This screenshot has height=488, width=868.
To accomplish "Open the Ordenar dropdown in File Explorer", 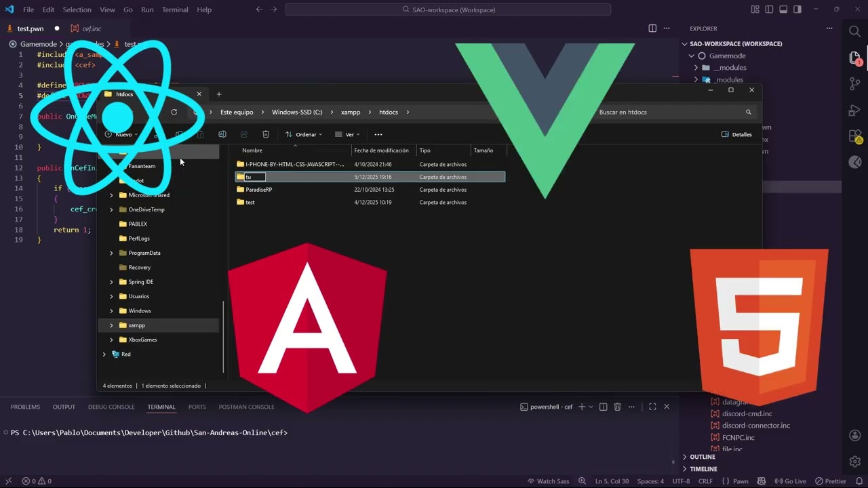I will pyautogui.click(x=304, y=134).
